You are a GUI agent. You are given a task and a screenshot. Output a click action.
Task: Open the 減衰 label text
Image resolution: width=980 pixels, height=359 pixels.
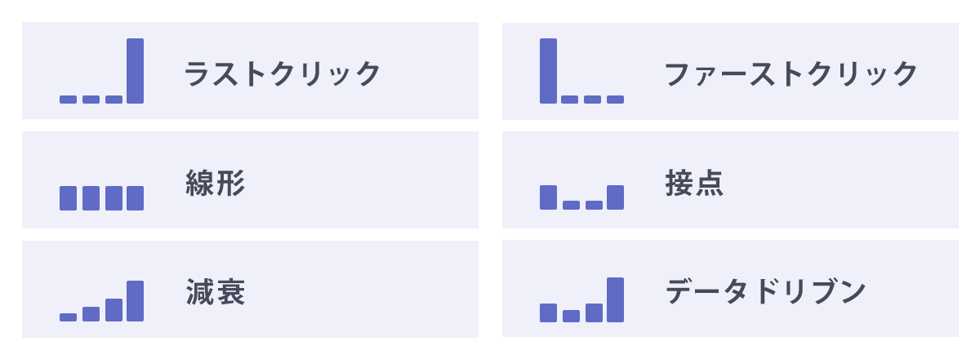tap(216, 292)
